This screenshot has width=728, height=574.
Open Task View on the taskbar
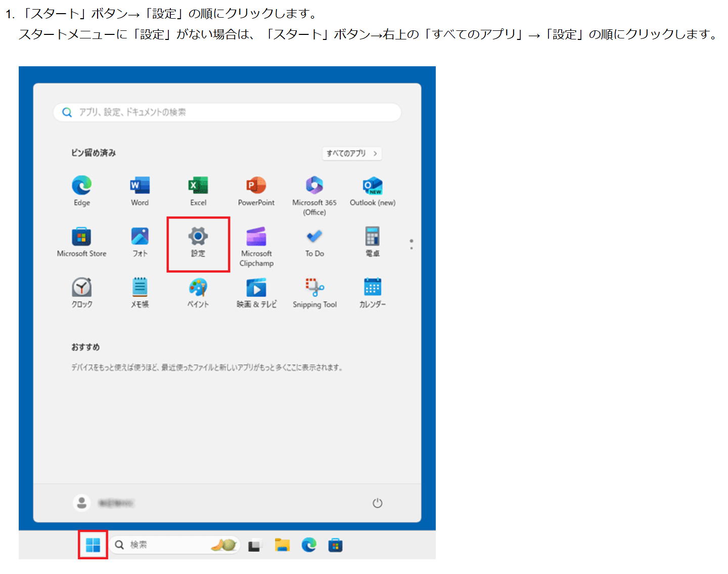(x=254, y=545)
